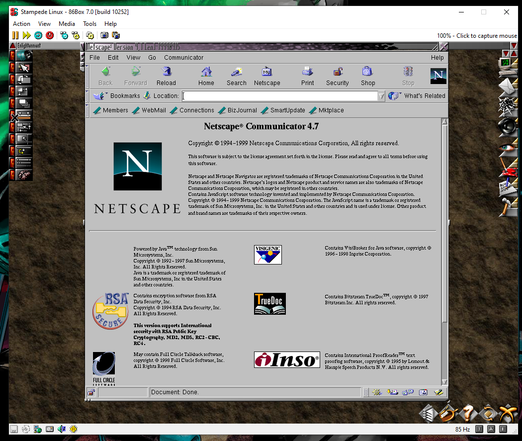This screenshot has width=522, height=441.
Task: Click inside the Location URL field
Action: coord(280,96)
